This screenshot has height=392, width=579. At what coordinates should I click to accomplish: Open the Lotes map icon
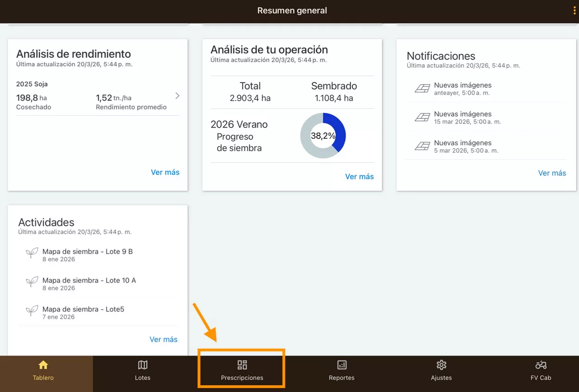coord(142,365)
